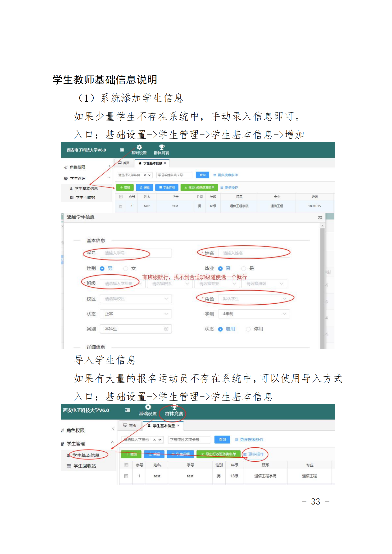This screenshot has width=392, height=554.
Task: Open the 角色 默认学生 dropdown
Action: 254,299
